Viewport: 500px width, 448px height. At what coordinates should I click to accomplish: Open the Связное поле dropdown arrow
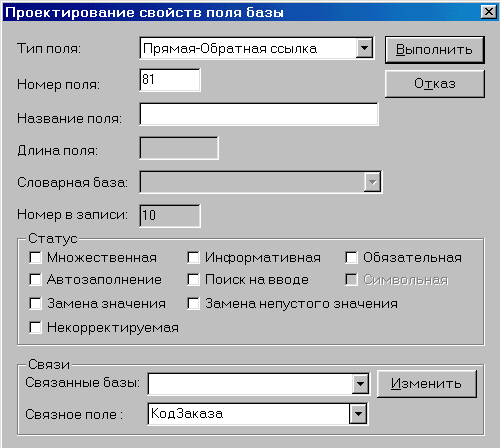[358, 414]
